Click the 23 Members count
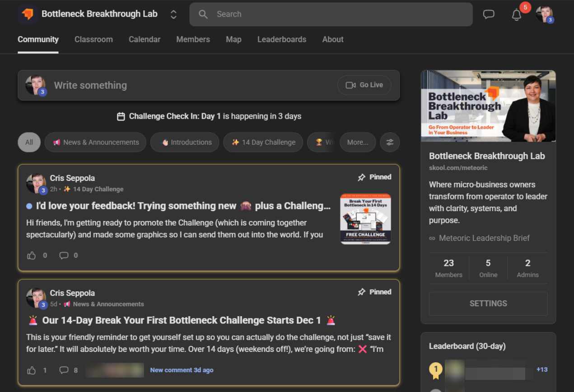Viewport: 574px width, 392px height. tap(448, 268)
